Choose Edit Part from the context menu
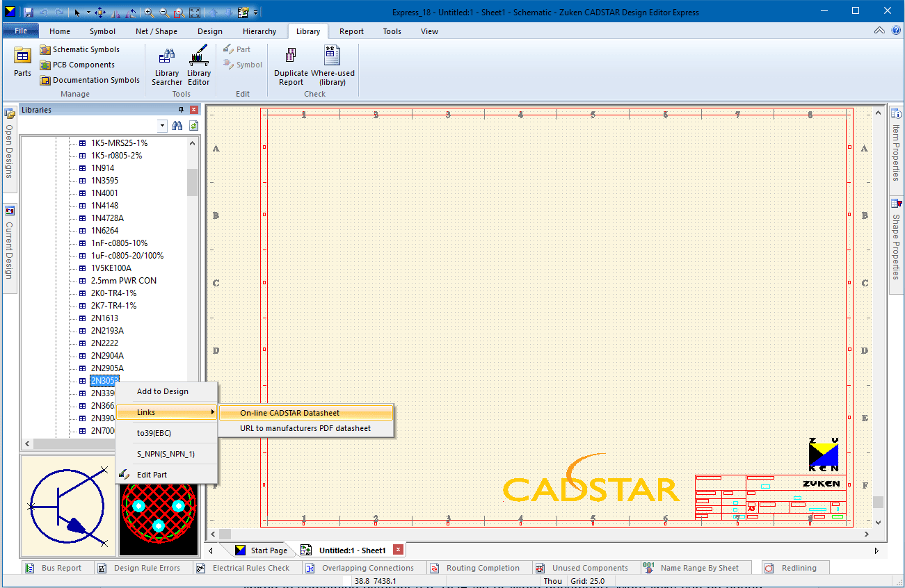This screenshot has width=905, height=588. [166, 475]
